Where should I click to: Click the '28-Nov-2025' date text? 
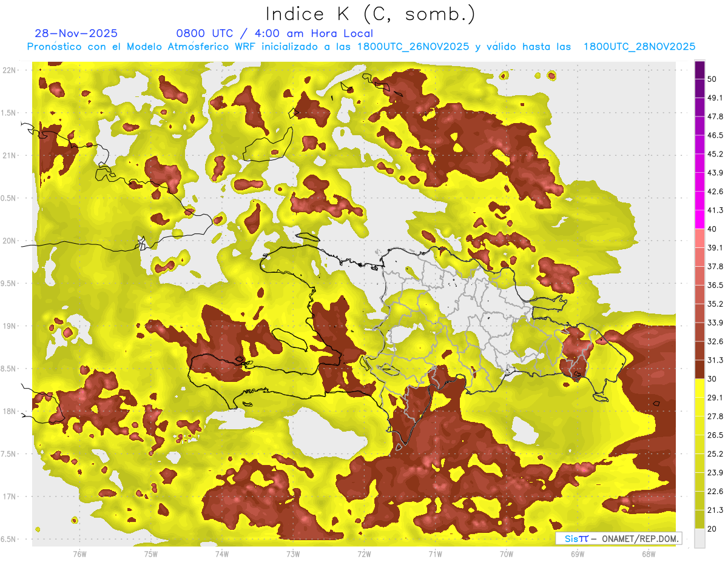pyautogui.click(x=76, y=33)
